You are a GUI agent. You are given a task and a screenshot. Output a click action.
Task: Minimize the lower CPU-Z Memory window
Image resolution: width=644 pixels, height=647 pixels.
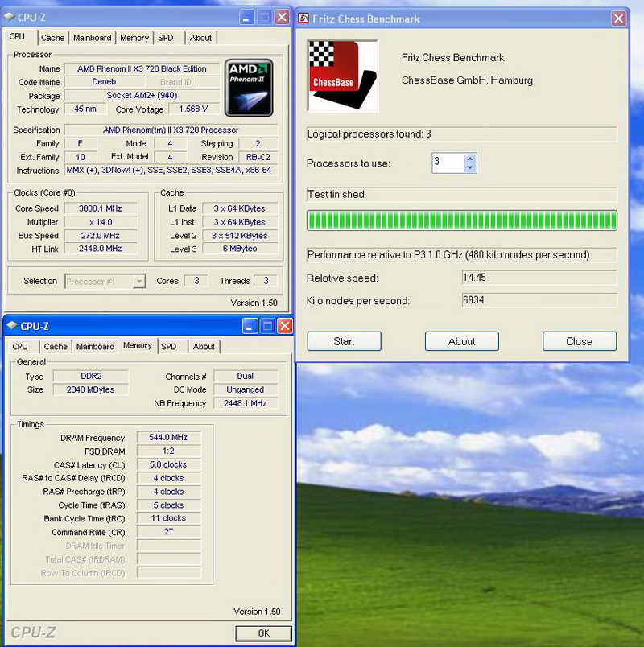250,326
